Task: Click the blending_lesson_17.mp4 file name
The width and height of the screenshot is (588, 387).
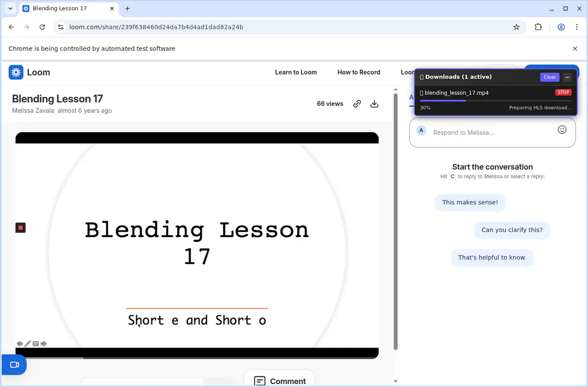Action: point(456,93)
